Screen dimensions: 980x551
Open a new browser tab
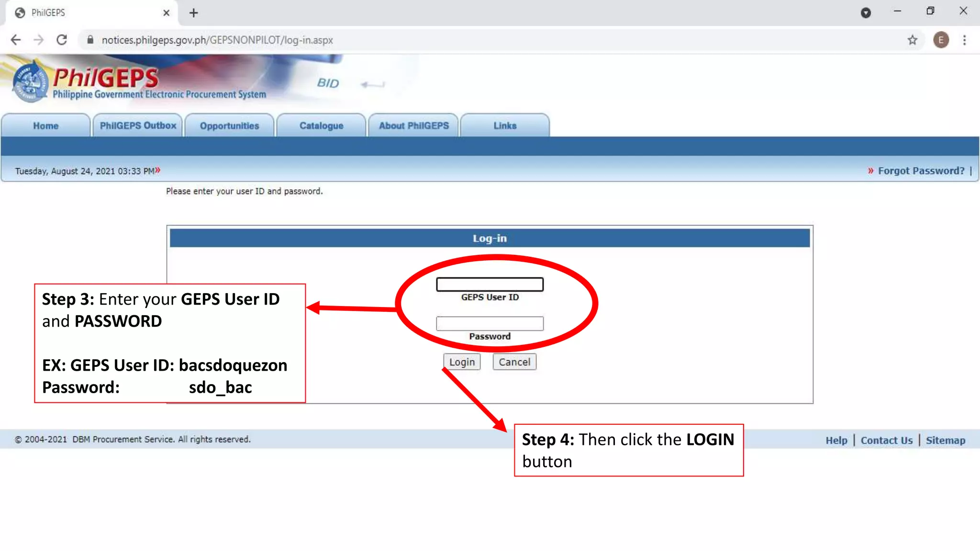tap(193, 13)
